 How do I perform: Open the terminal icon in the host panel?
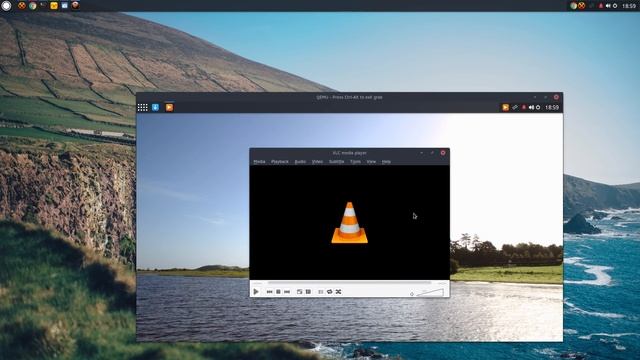(43, 5)
